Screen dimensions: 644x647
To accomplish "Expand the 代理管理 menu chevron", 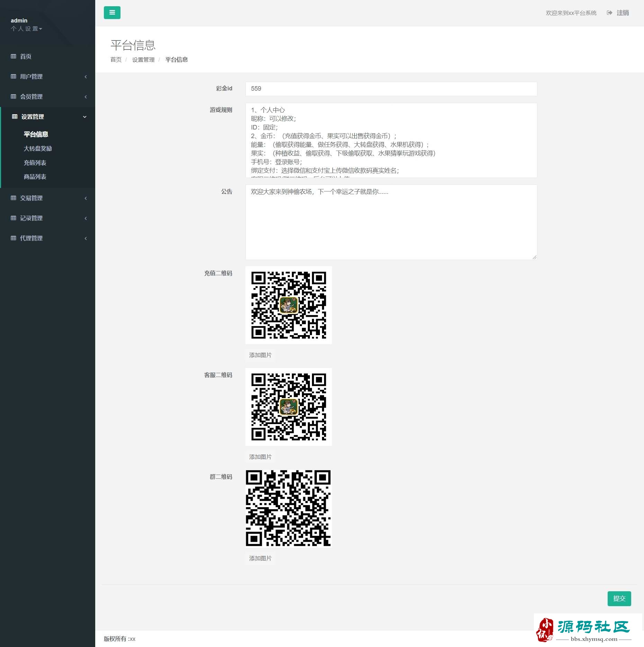I will tap(86, 238).
